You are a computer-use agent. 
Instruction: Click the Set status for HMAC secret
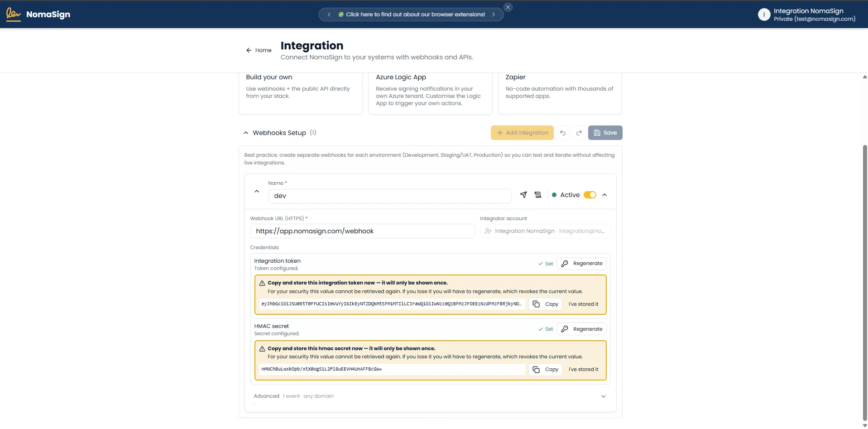click(x=546, y=329)
